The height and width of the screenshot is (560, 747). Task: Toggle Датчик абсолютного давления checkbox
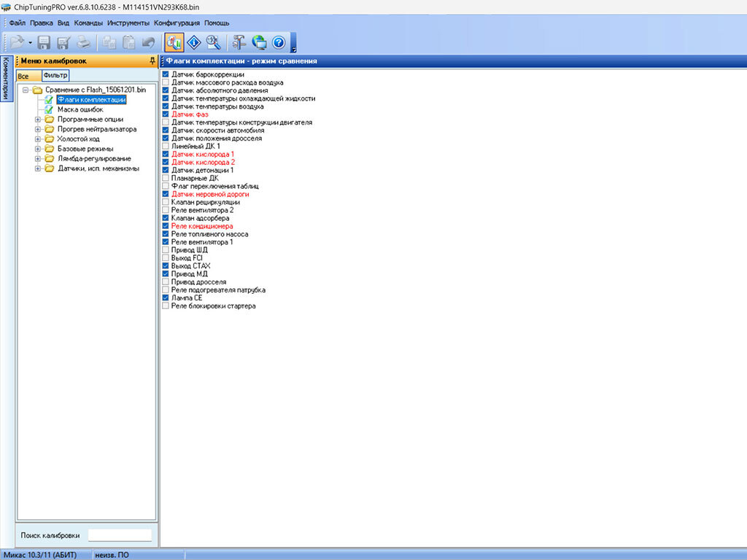(166, 90)
